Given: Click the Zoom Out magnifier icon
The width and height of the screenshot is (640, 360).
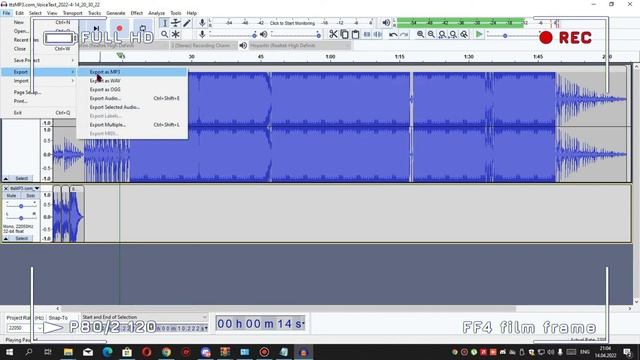Looking at the screenshot, I should tap(431, 34).
